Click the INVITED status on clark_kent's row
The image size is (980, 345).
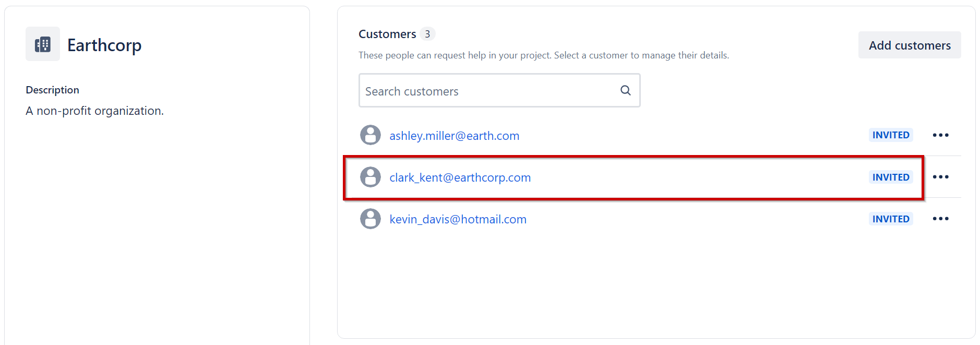[890, 177]
